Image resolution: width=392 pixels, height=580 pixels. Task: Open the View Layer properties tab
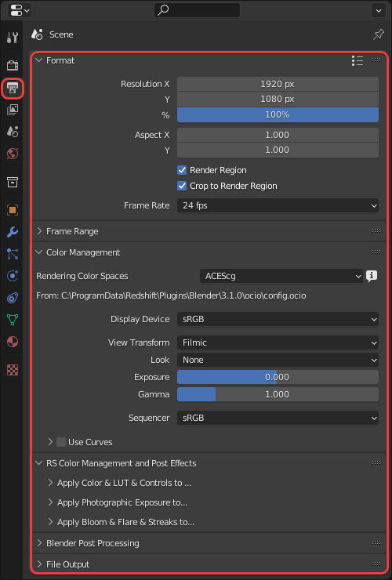click(x=13, y=110)
